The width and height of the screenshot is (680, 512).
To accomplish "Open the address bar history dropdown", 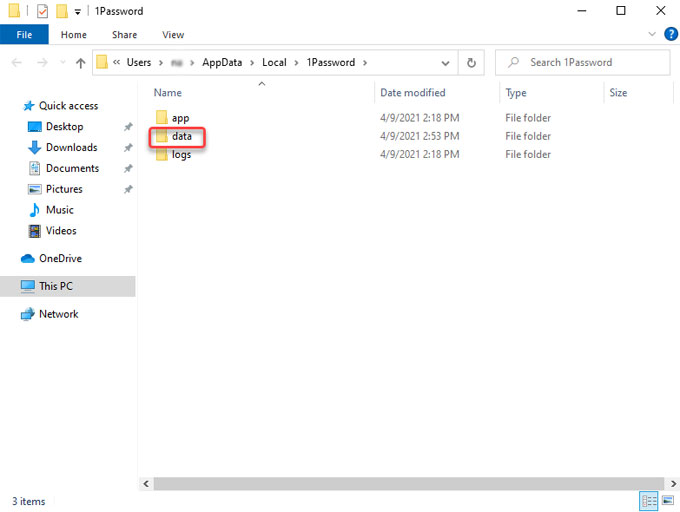I will point(445,63).
